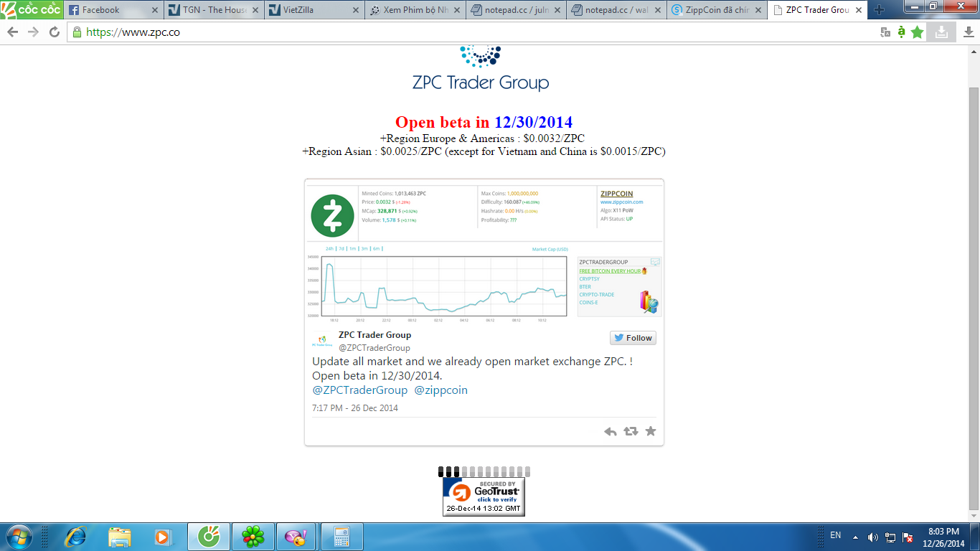The image size is (980, 551).
Task: Open Yahoo Messenger from taskbar
Action: pos(296,537)
